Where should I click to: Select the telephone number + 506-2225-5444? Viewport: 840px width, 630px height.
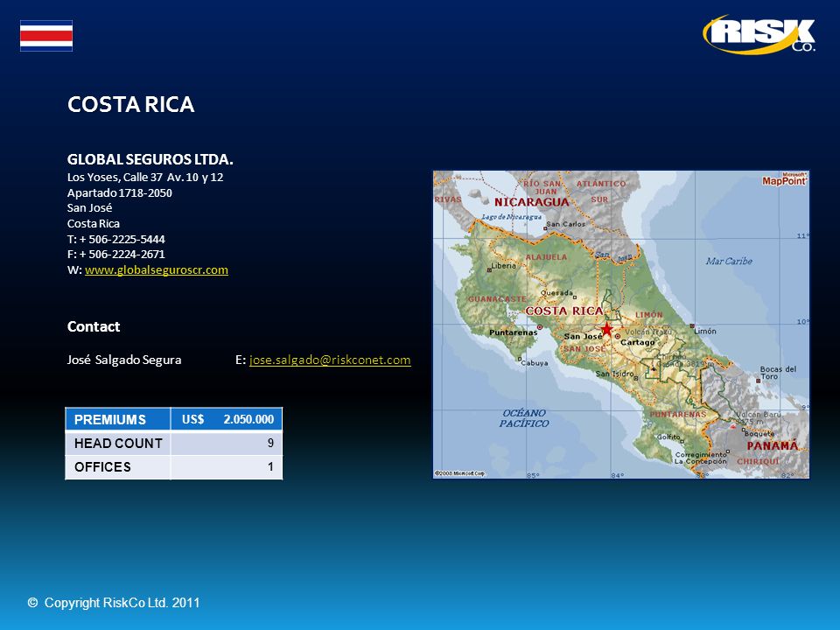[122, 239]
